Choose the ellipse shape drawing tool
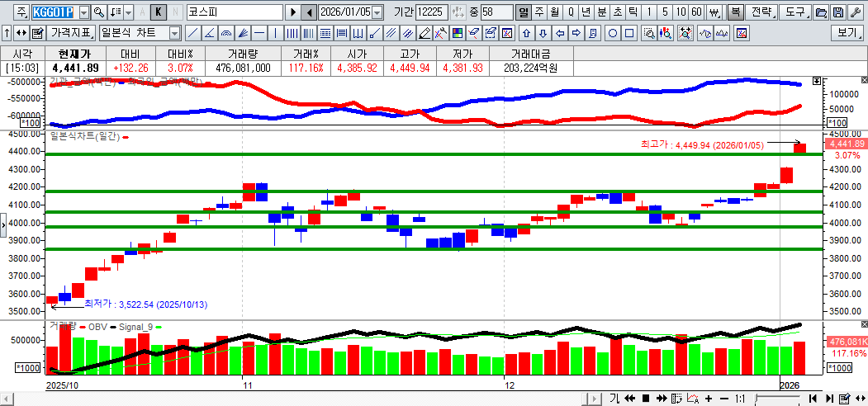The image size is (868, 406). 613,33
